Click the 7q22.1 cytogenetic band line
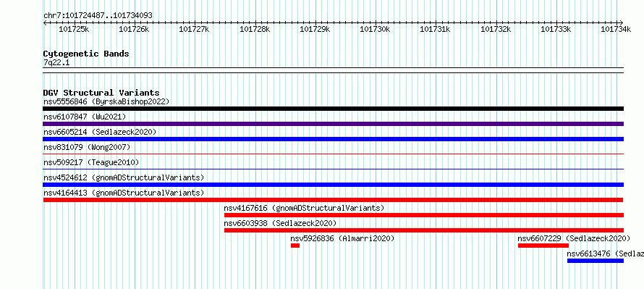This screenshot has height=289, width=644. 333,70
